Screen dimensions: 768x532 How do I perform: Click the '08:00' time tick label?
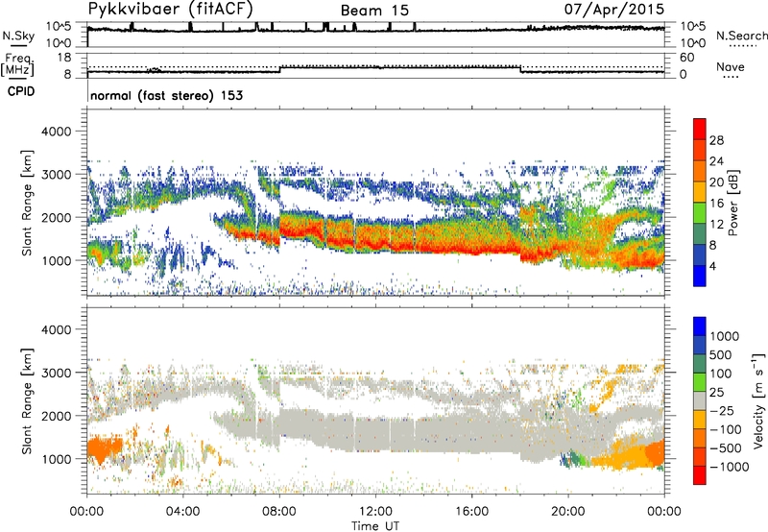point(279,512)
